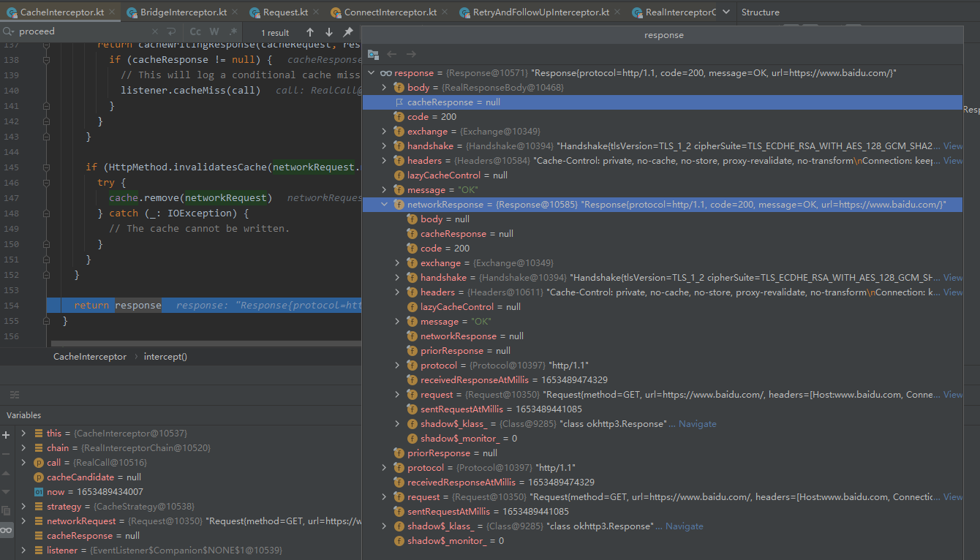Screen dimensions: 980x560
Task: Close the BridgeInterceptor.kt tab
Action: pos(233,12)
